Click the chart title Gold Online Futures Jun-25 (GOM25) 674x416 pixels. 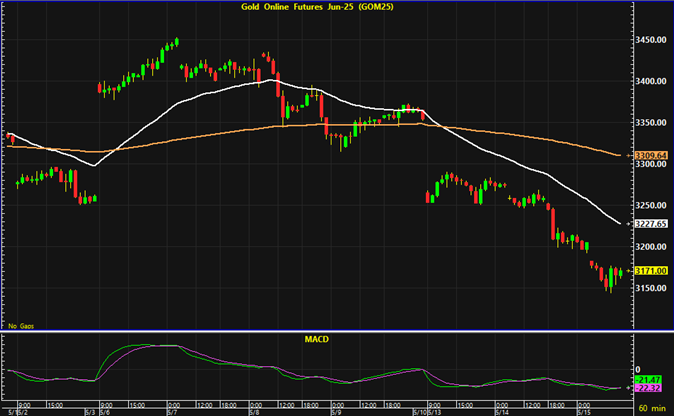point(317,7)
